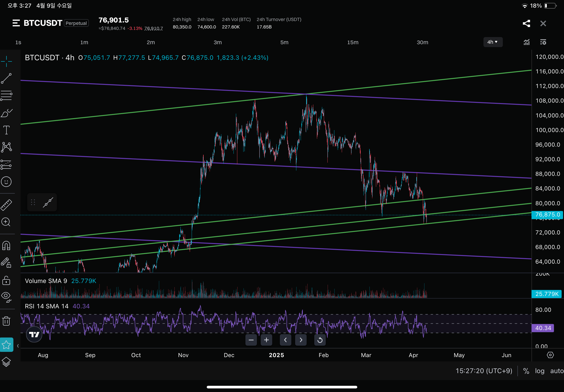The image size is (564, 392).
Task: Switch to the 1s timeframe
Action: click(x=18, y=42)
